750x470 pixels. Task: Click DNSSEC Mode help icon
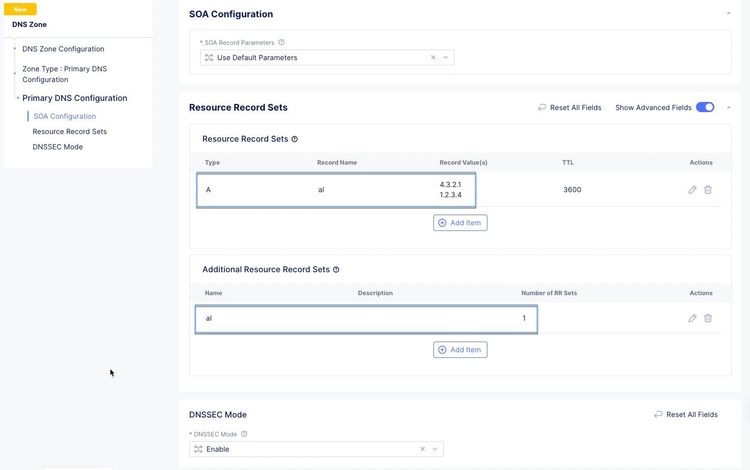pyautogui.click(x=244, y=434)
